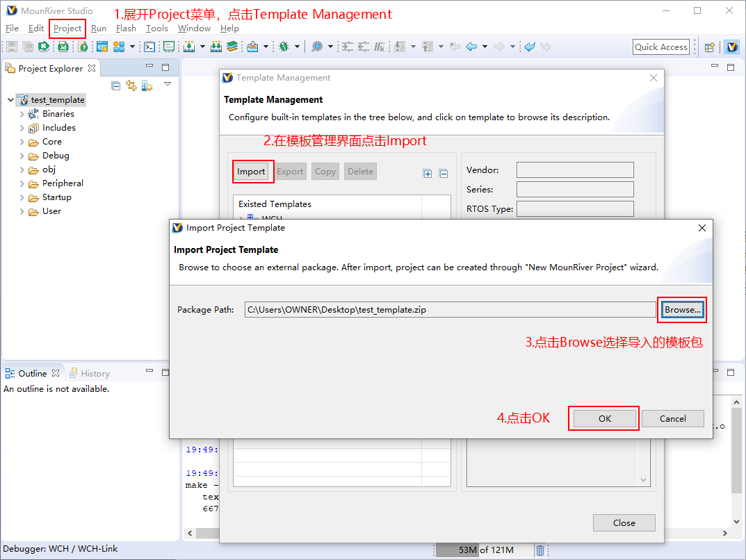Viewport: 746px width, 560px height.
Task: Select the MounRiver perspective icon
Action: [x=731, y=47]
